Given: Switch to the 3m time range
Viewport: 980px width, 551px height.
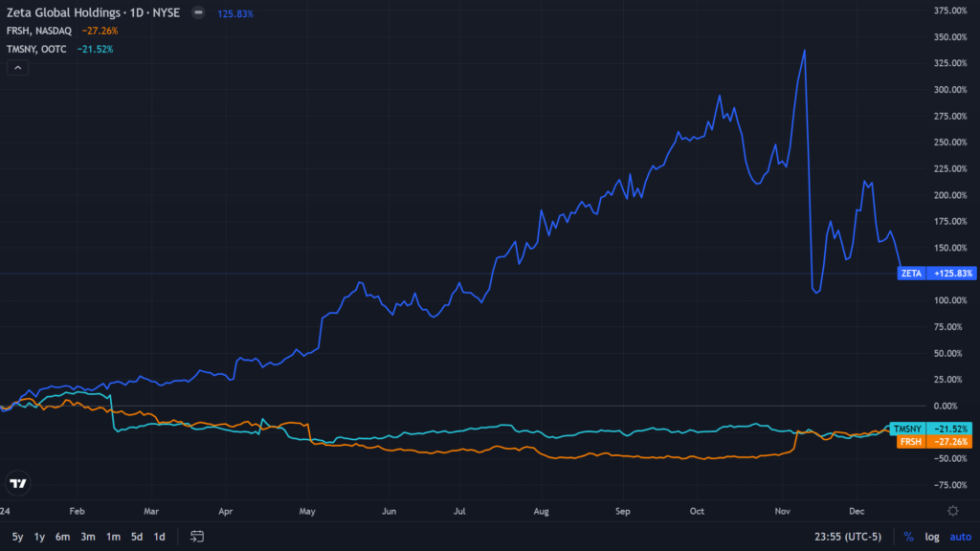Looking at the screenshot, I should point(88,537).
